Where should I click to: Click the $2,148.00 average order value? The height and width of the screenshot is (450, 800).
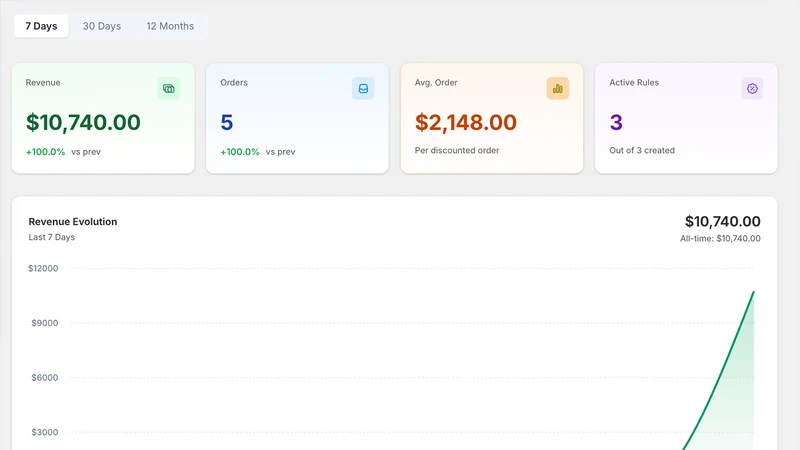[466, 122]
